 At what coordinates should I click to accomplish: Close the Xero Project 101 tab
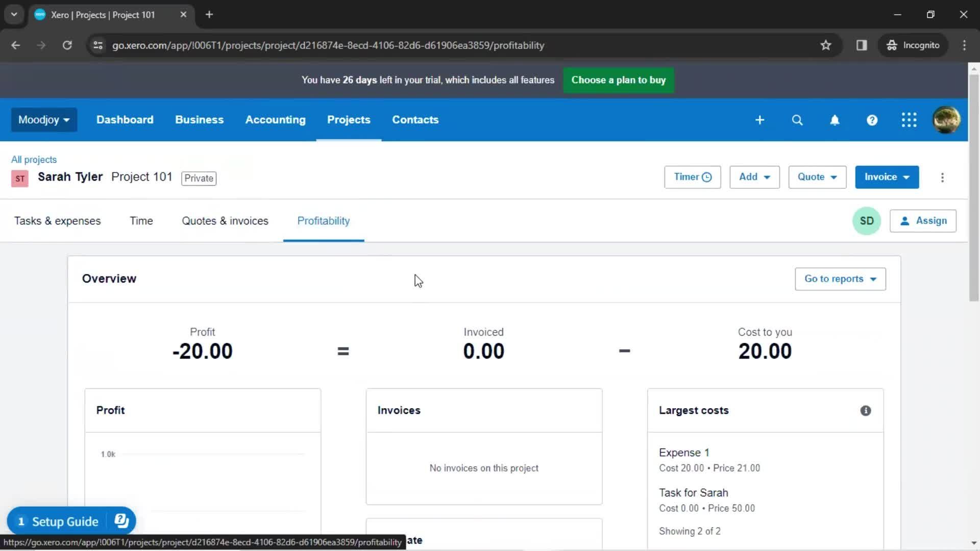[x=183, y=15]
